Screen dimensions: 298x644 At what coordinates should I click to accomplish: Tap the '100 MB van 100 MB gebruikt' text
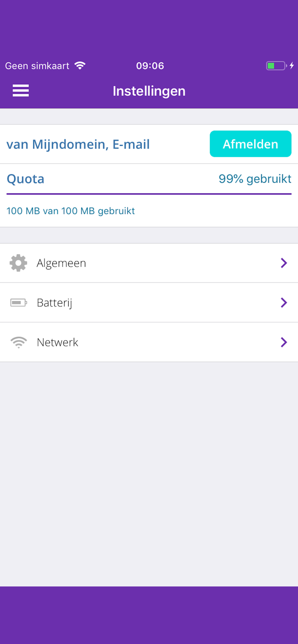pyautogui.click(x=71, y=211)
